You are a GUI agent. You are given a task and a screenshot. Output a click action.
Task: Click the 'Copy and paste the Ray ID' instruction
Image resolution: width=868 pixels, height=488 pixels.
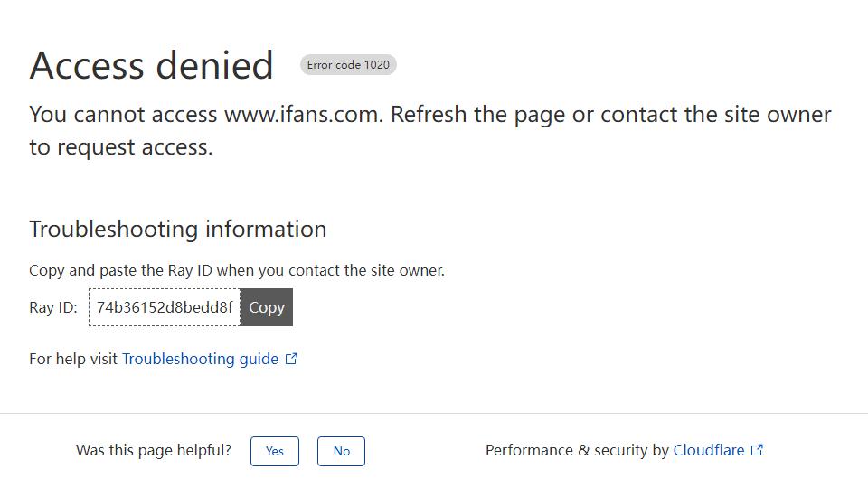(x=236, y=270)
